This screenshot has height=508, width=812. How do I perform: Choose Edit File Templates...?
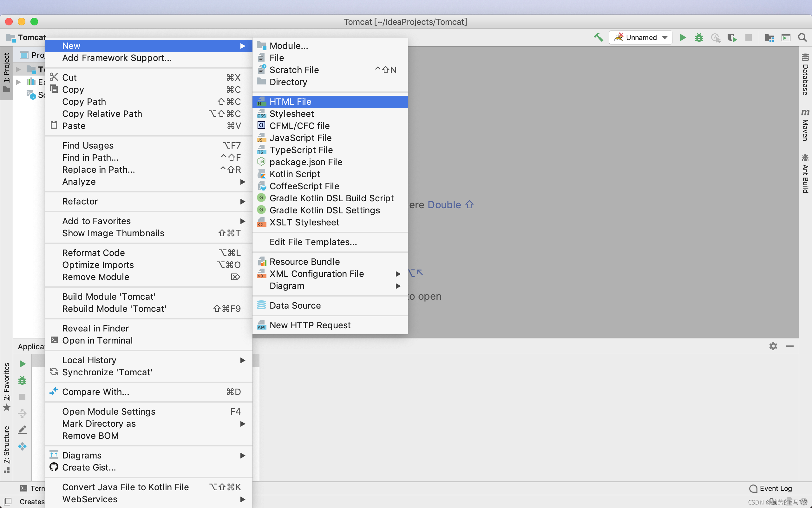pyautogui.click(x=330, y=242)
